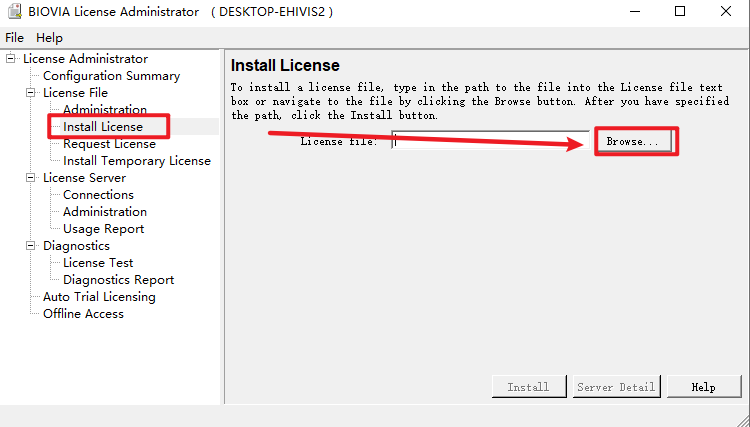750x427 pixels.
Task: Open the File menu
Action: 15,37
